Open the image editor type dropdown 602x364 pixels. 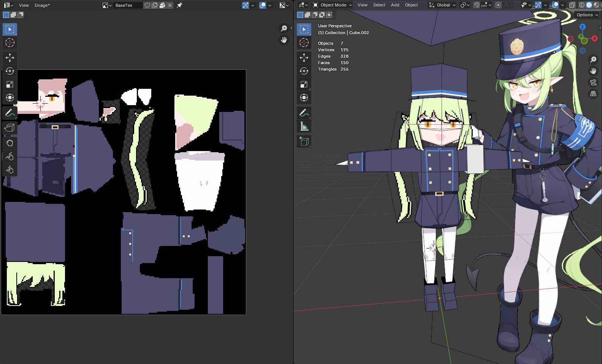[9, 5]
